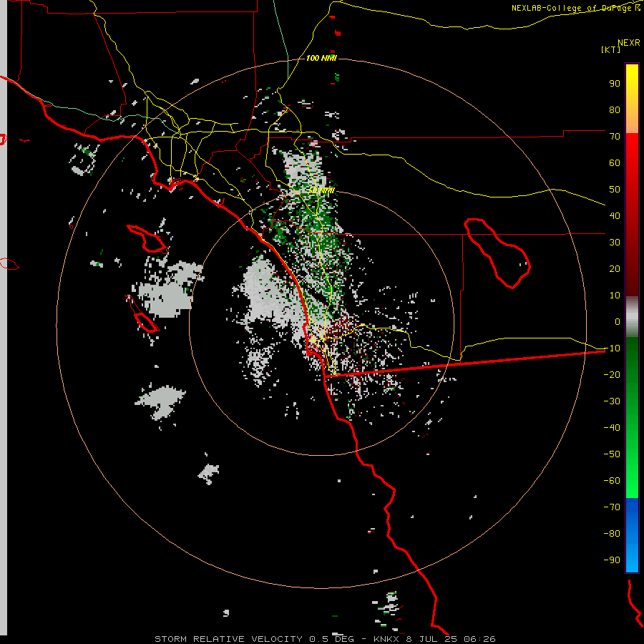644x644 pixels.
Task: Select the 80 value on velocity scale
Action: point(615,110)
